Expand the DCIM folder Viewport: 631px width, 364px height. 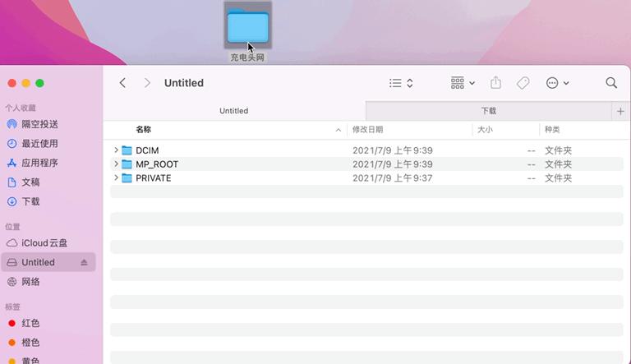coord(116,150)
